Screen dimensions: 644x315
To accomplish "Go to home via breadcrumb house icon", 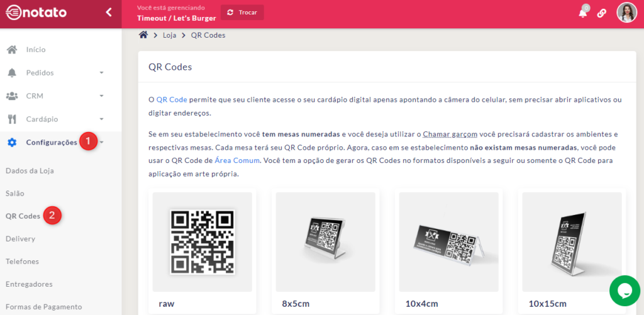I will [143, 35].
